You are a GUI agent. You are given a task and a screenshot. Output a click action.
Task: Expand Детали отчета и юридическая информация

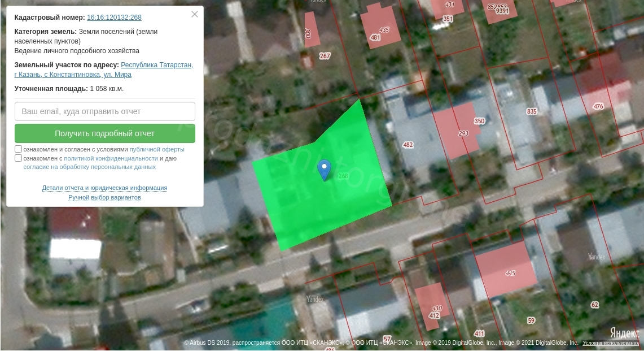[104, 188]
